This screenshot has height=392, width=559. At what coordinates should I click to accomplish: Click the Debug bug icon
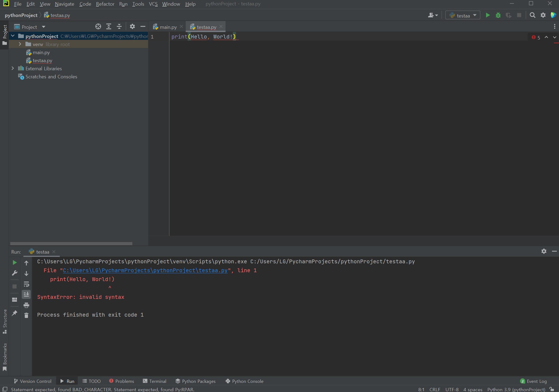[x=498, y=15]
